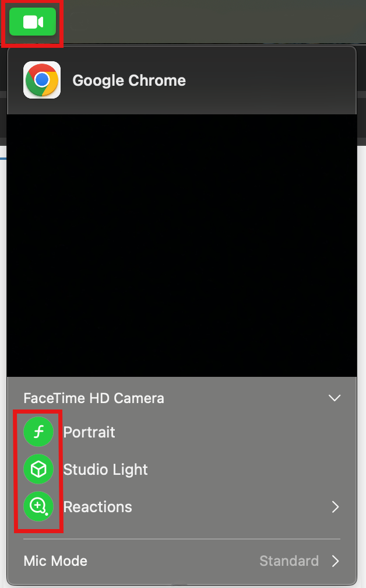This screenshot has width=366, height=588.
Task: Click blank header space right of Google Chrome
Action: (270, 80)
